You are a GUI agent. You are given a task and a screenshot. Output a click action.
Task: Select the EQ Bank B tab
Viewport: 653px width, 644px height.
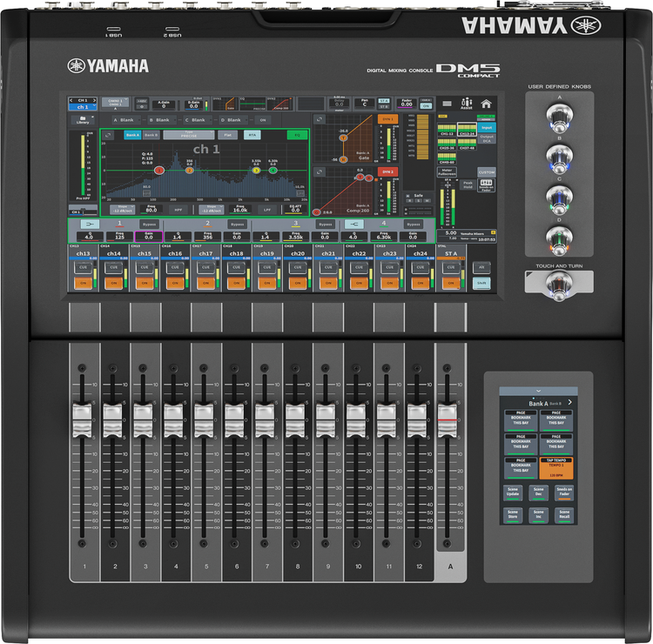pos(151,135)
